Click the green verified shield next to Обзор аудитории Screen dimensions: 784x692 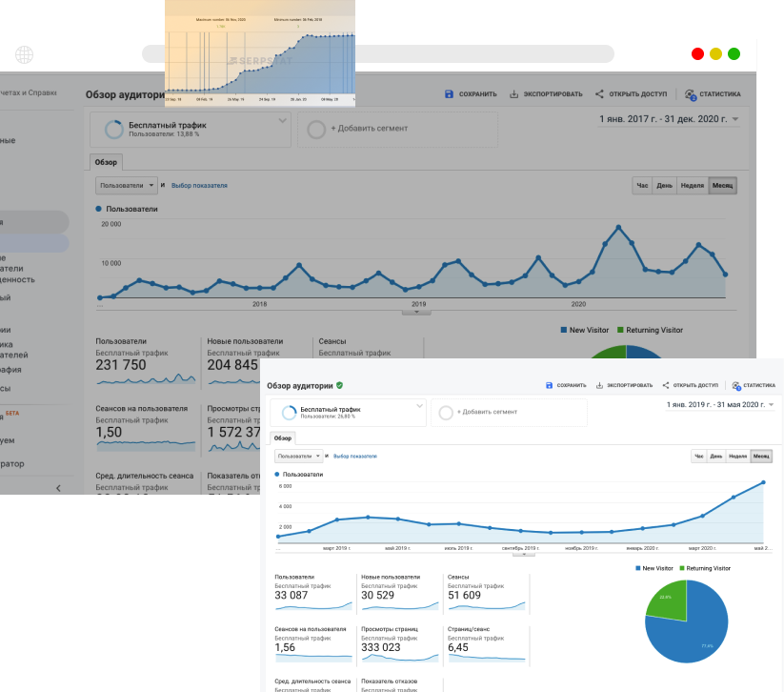[x=340, y=385]
